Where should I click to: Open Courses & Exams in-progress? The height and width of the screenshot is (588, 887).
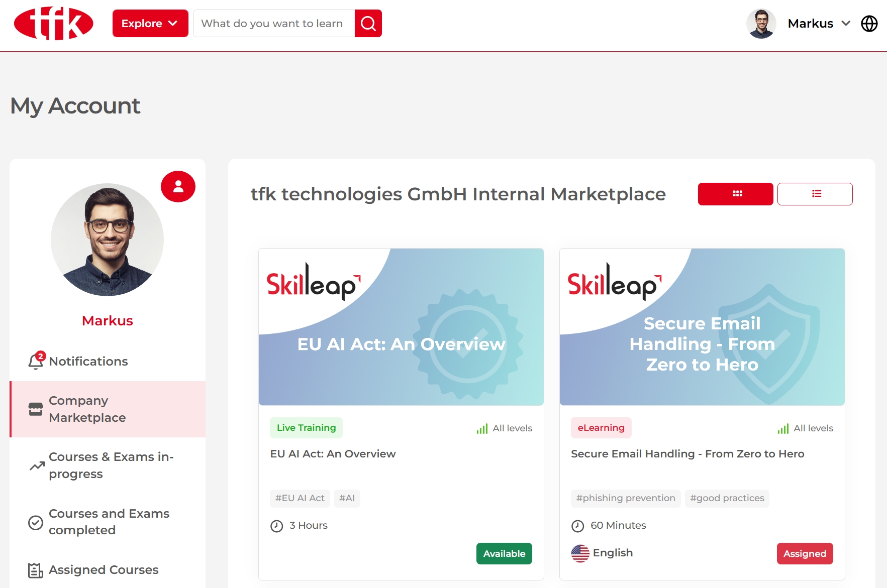(x=108, y=465)
